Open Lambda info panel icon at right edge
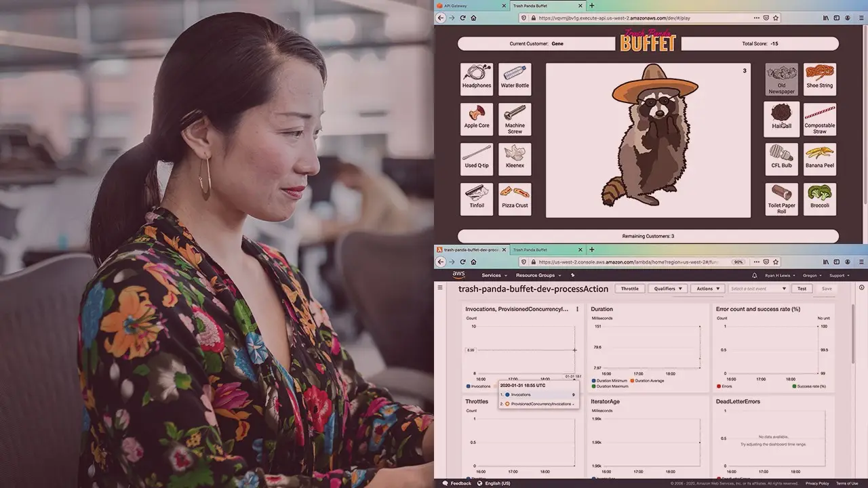Screen dimensions: 868x488 coord(861,288)
